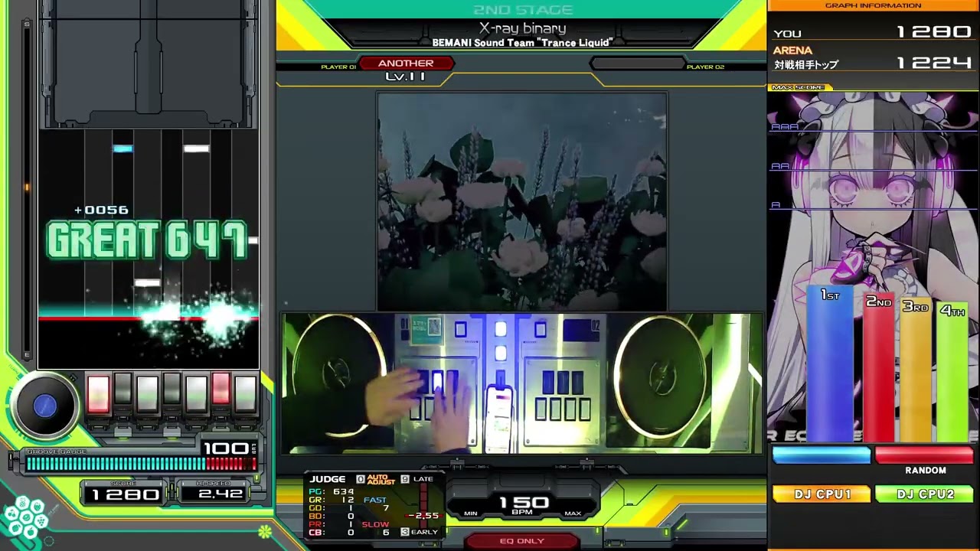This screenshot has width=980, height=551.
Task: Tap the fourth dark key button
Action: [171, 389]
